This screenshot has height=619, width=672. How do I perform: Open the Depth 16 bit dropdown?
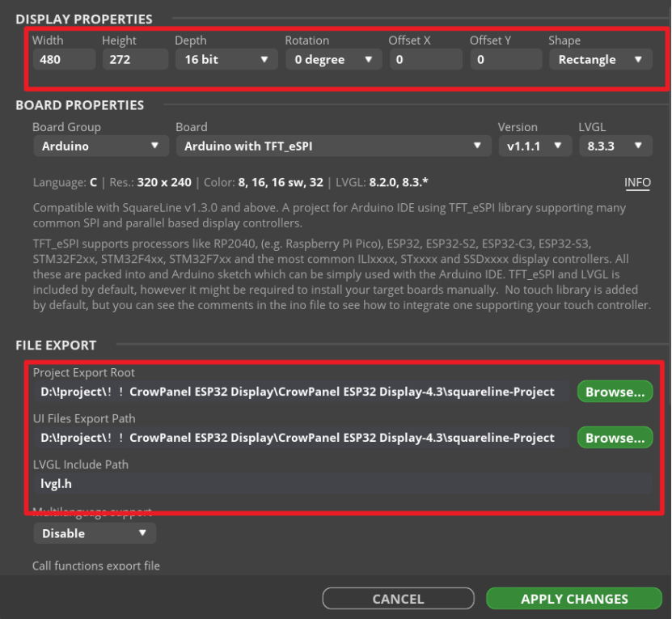click(226, 59)
